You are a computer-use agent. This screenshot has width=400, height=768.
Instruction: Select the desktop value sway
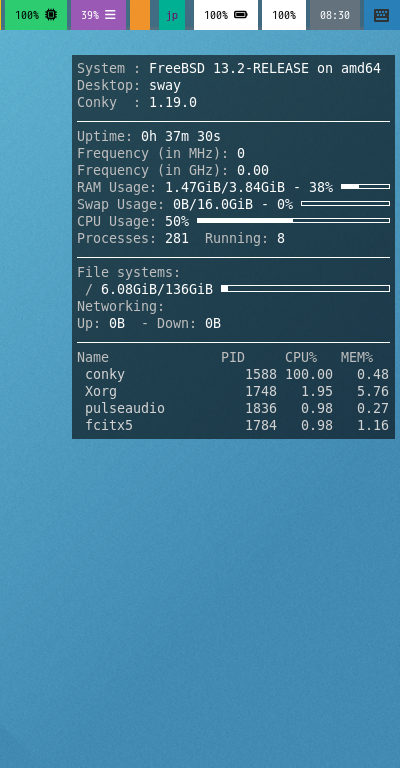coord(165,86)
